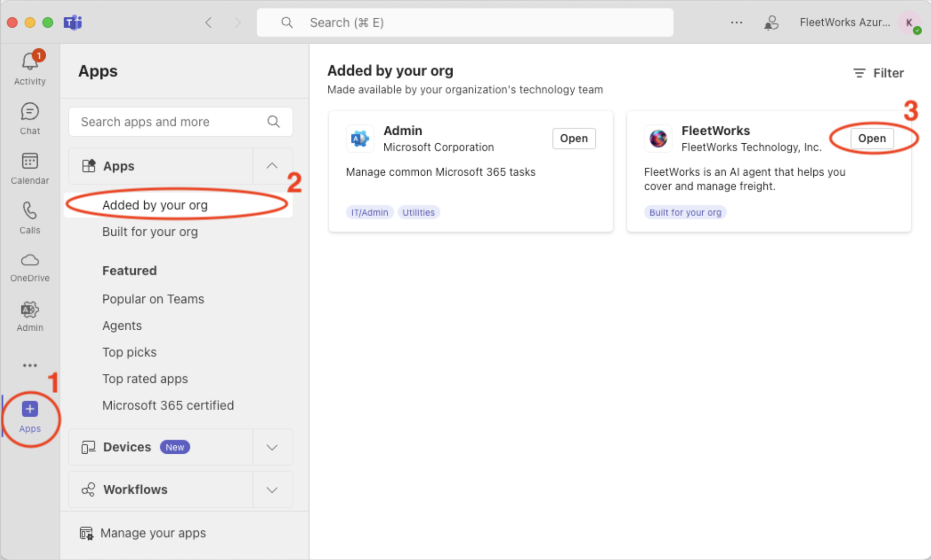This screenshot has height=560, width=931.
Task: Show Top rated apps category
Action: [x=145, y=378]
